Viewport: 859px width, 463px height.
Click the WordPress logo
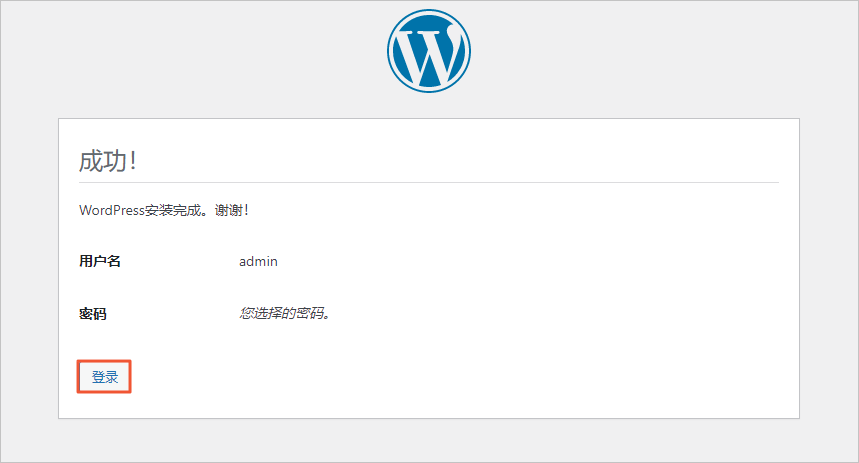click(429, 51)
